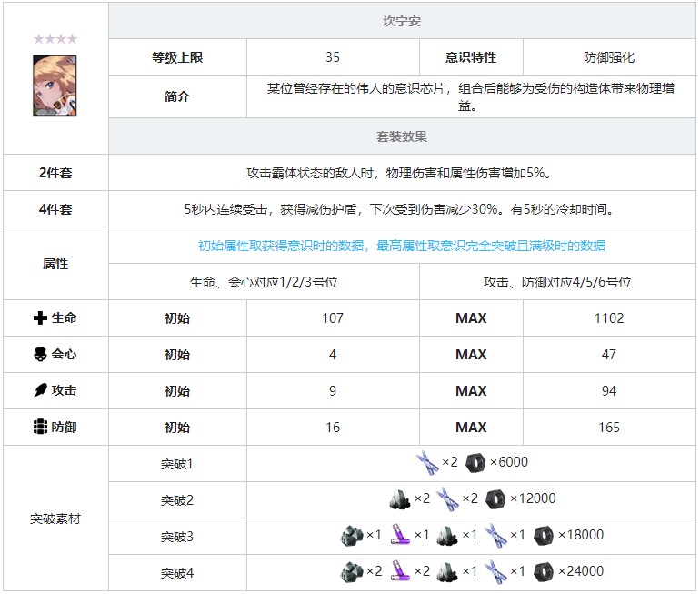Image resolution: width=700 pixels, height=594 pixels.
Task: Click the black nut icon in 突破2
Action: pyautogui.click(x=495, y=498)
